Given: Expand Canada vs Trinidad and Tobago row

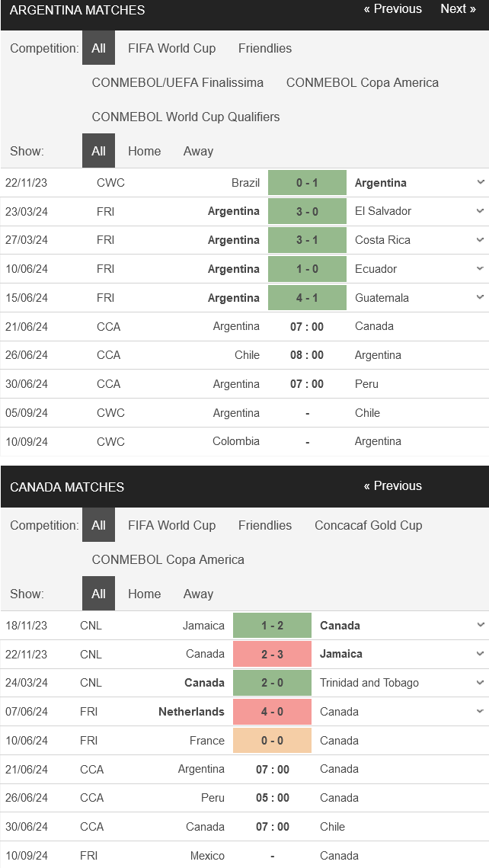Looking at the screenshot, I should point(480,683).
